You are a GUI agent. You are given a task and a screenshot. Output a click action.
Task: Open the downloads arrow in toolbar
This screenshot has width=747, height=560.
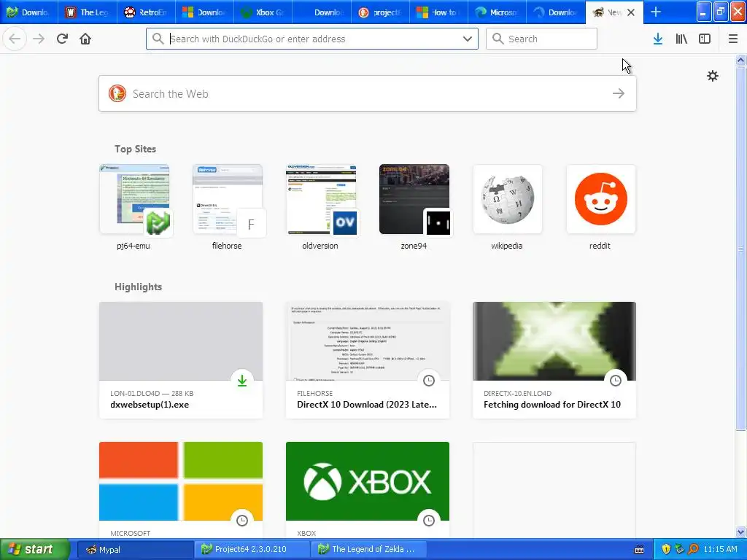click(x=658, y=39)
